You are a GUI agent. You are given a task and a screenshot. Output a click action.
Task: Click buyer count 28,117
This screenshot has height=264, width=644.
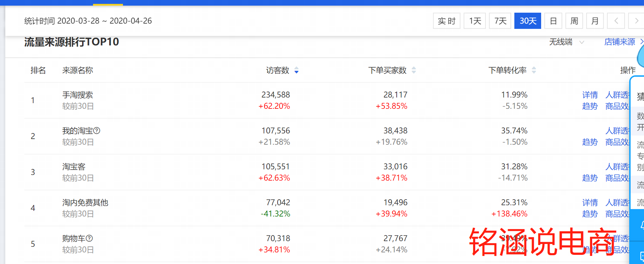pos(395,95)
